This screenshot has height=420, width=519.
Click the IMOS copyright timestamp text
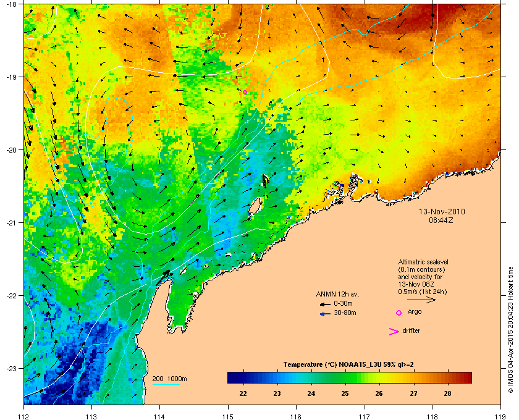(510, 330)
